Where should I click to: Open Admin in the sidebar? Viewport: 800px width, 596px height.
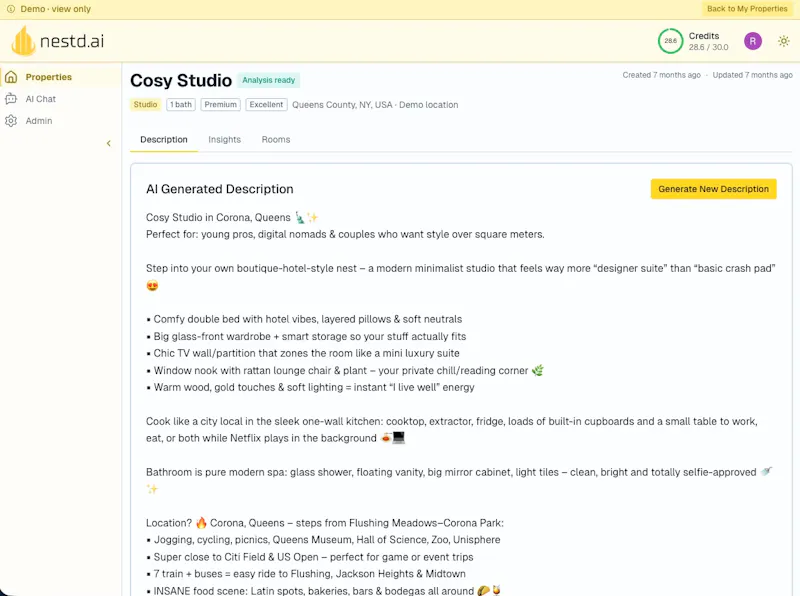[x=60, y=121]
